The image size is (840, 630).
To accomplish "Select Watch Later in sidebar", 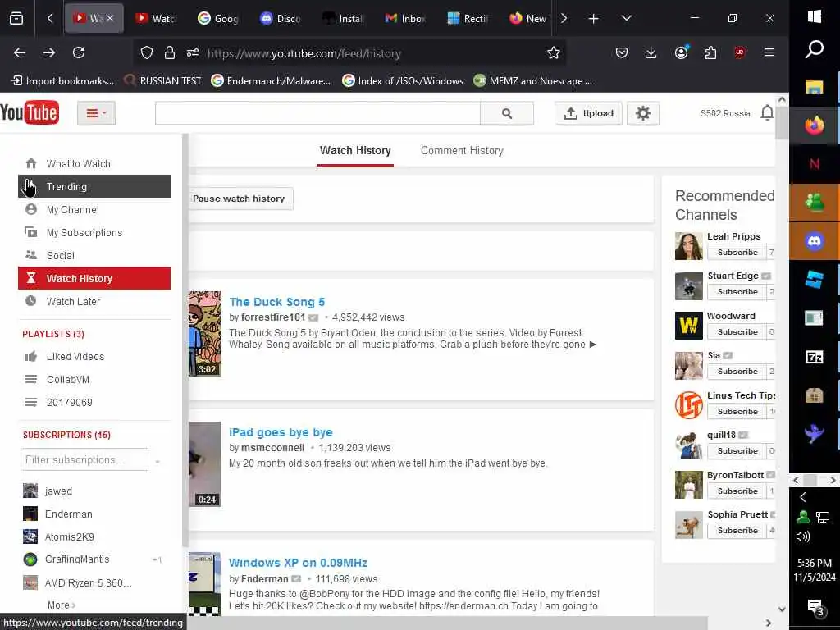I will (x=94, y=301).
